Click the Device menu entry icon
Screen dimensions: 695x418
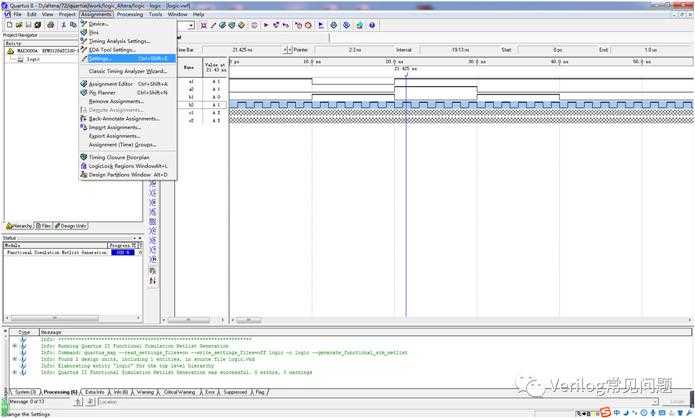click(x=84, y=23)
